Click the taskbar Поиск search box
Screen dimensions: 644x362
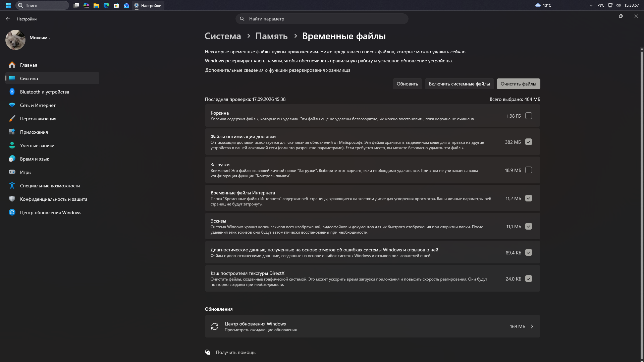pos(42,5)
